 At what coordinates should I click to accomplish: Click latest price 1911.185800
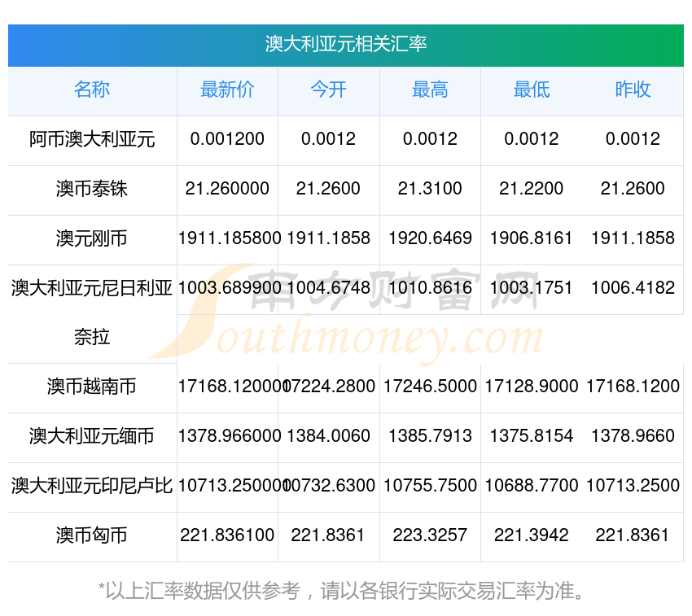click(230, 238)
